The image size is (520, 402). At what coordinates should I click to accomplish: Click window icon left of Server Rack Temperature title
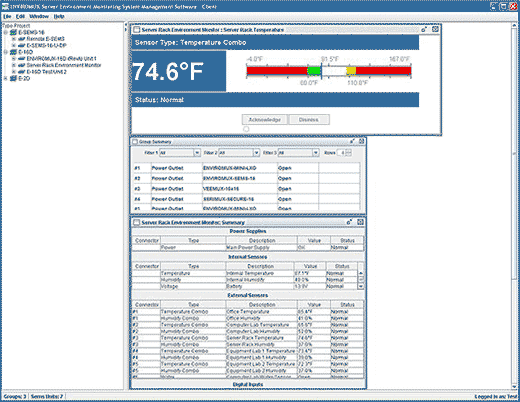[x=136, y=30]
